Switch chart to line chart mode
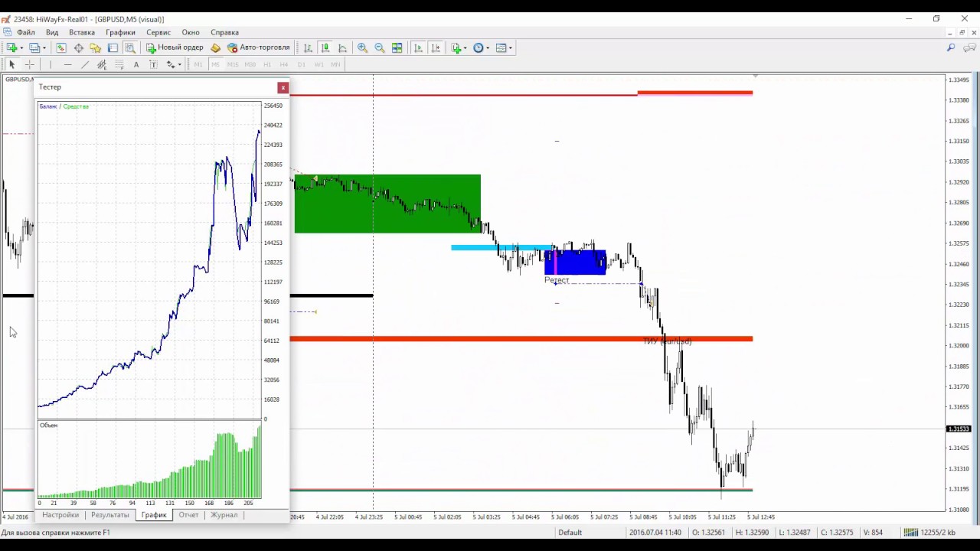980x551 pixels. click(342, 47)
